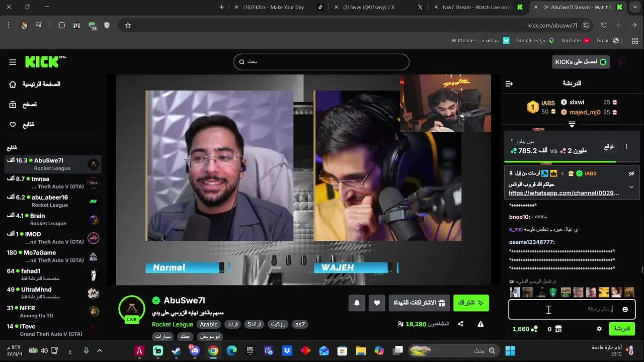The height and width of the screenshot is (362, 644).
Task: Select the Arabic language tag
Action: coord(209,324)
